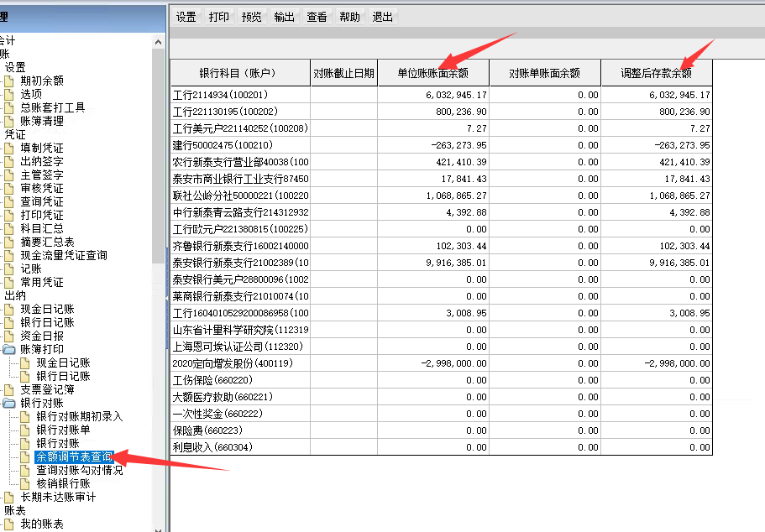Image resolution: width=765 pixels, height=532 pixels.
Task: Select the row 上海恩可埃认证公司(112320)
Action: click(x=442, y=347)
